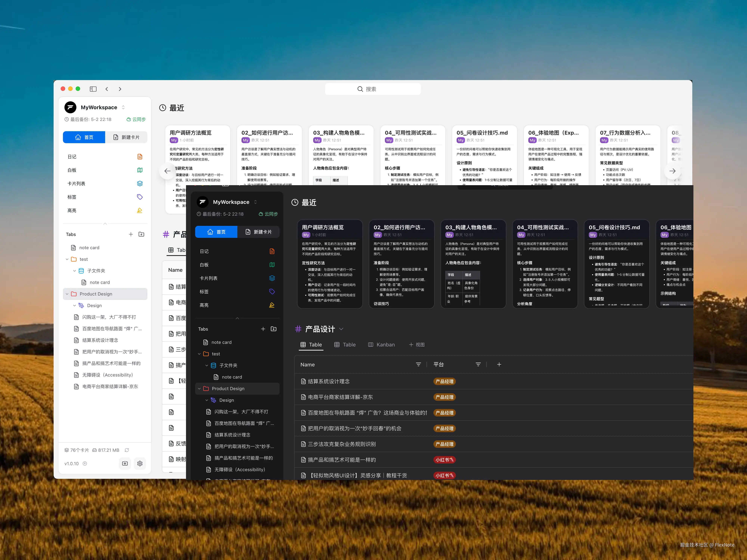Click the 视图 add view button

click(x=417, y=345)
